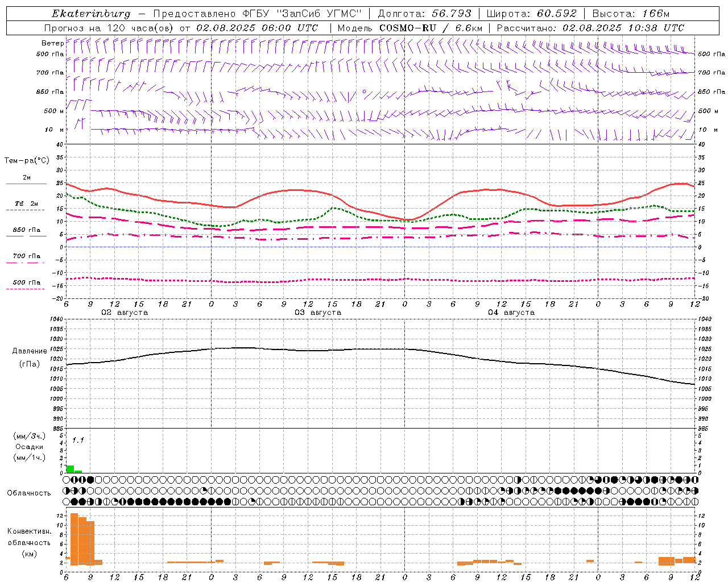The width and height of the screenshot is (728, 582).
Task: Click the Ветер wind panel label
Action: pos(52,43)
